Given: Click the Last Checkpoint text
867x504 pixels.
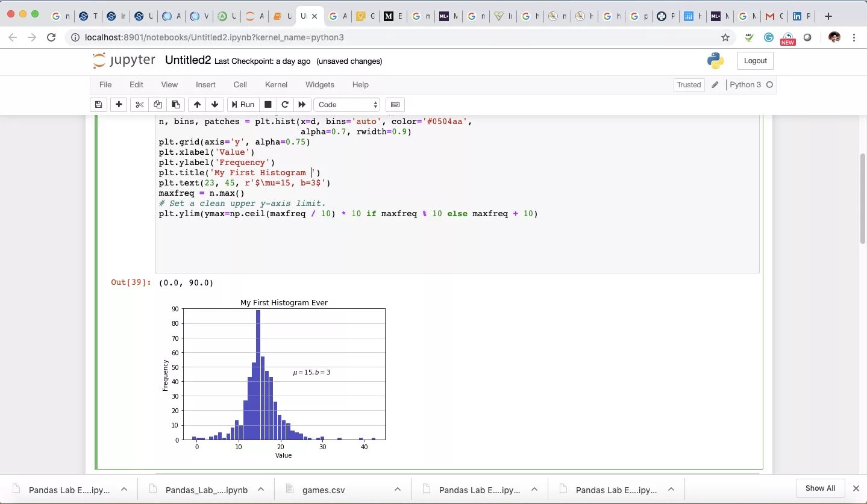Looking at the screenshot, I should tap(263, 61).
